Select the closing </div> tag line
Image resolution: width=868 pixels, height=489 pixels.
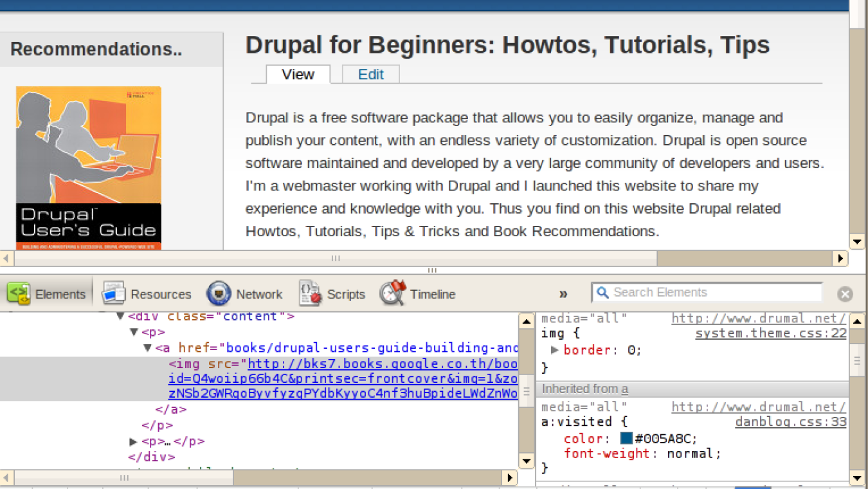tap(152, 457)
